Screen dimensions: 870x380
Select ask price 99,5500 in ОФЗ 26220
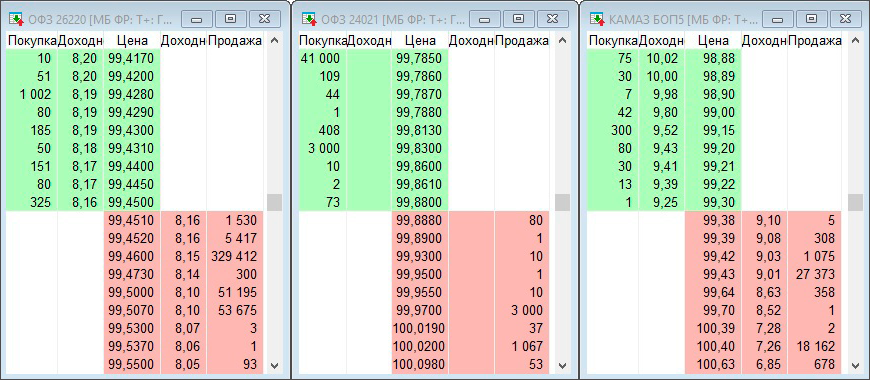pyautogui.click(x=131, y=364)
